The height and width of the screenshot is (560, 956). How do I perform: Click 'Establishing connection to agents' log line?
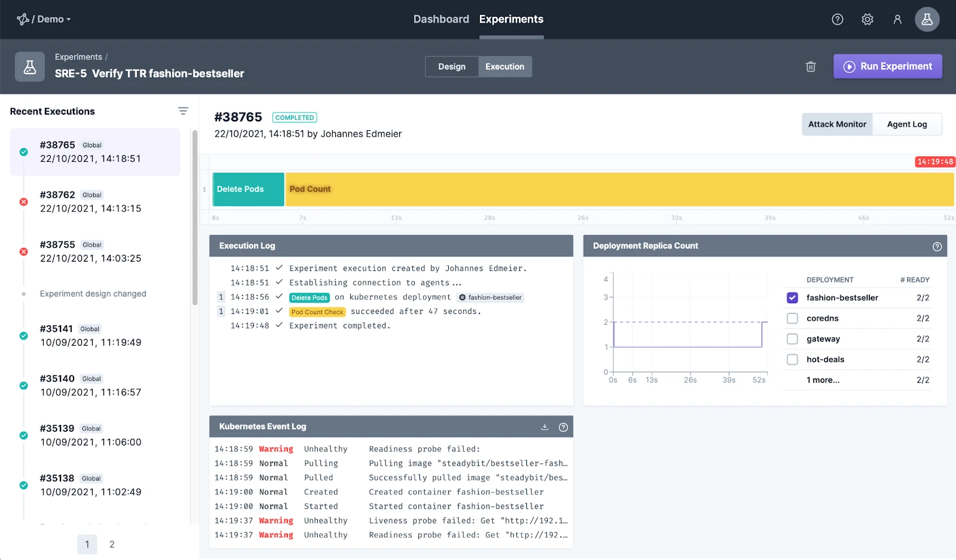(375, 283)
